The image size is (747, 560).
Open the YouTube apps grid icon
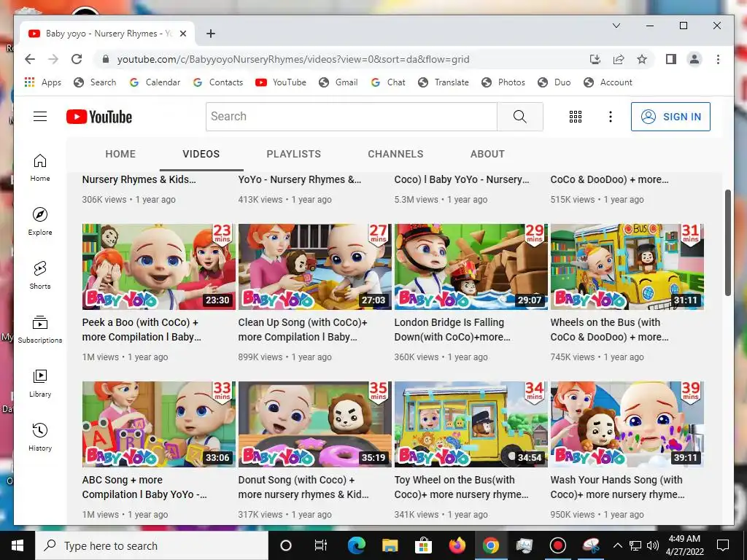(576, 117)
